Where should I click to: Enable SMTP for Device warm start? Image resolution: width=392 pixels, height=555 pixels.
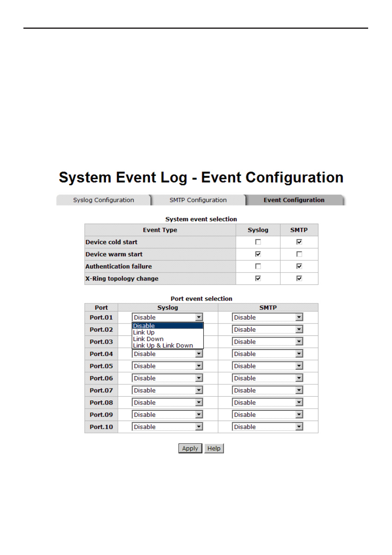pyautogui.click(x=299, y=254)
